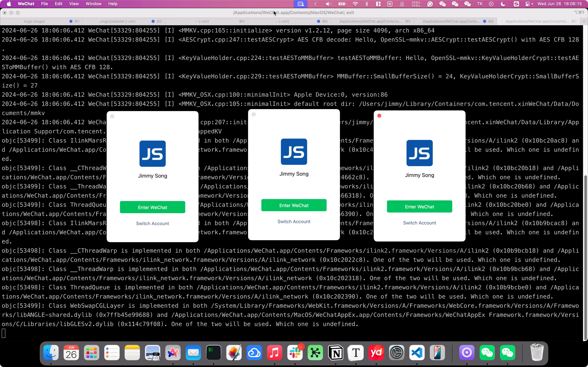Click Switch Account in the middle login window
This screenshot has height=367, width=588.
coord(294,222)
